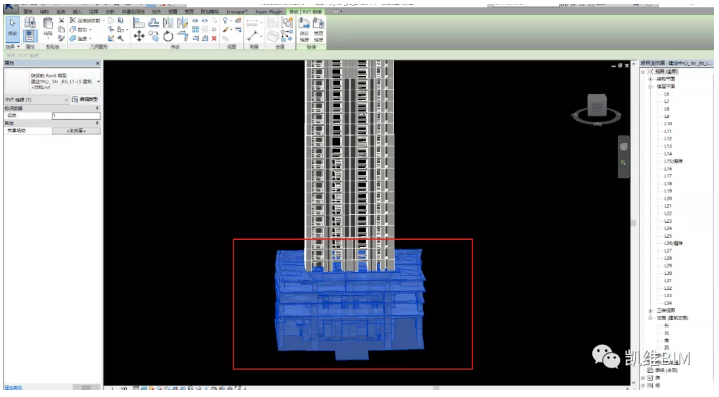Select the Array tool
The height and width of the screenshot is (397, 719).
coord(195,29)
